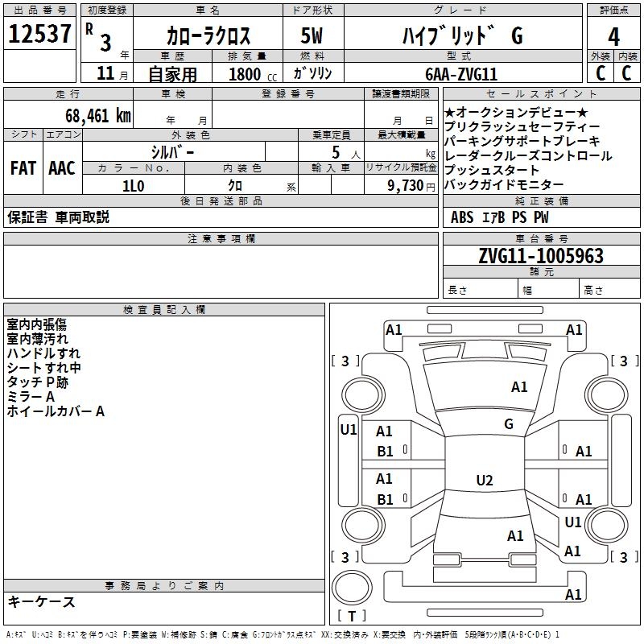Click the lot number 12537
The height and width of the screenshot is (644, 644).
point(39,34)
